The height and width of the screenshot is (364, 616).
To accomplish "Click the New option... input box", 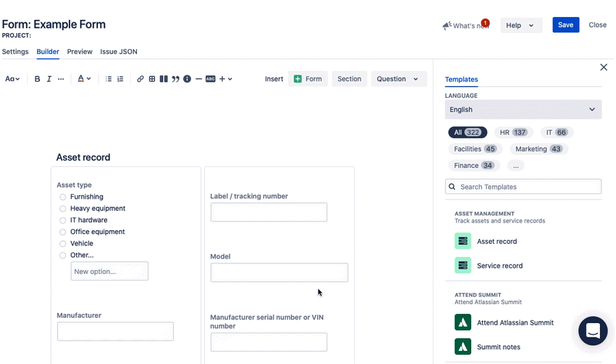I will tap(109, 272).
